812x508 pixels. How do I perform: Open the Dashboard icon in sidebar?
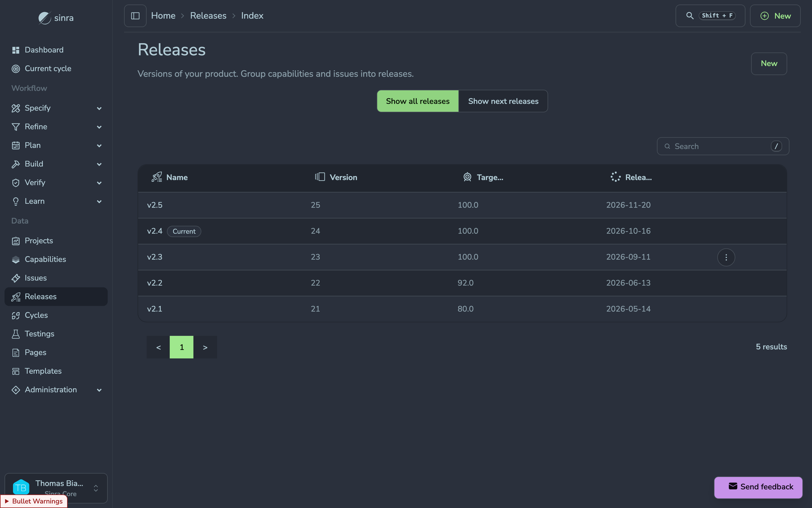tap(16, 50)
